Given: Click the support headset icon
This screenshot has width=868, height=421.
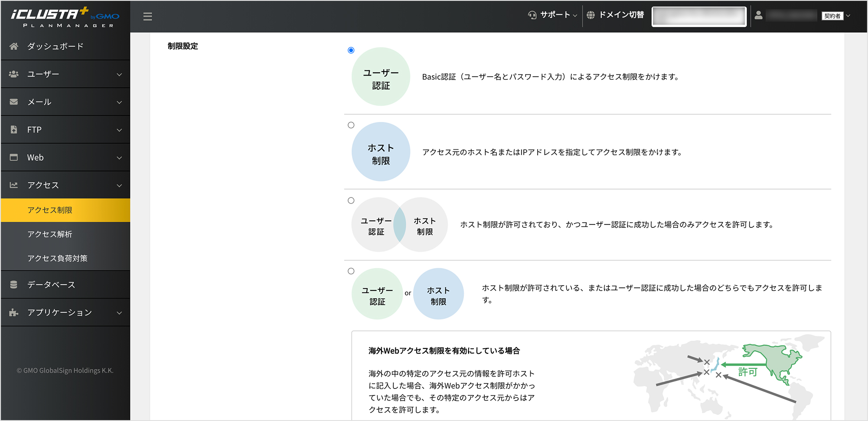Looking at the screenshot, I should 532,15.
